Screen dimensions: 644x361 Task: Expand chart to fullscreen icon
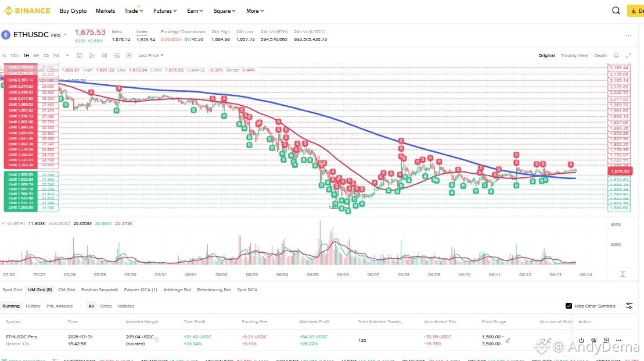[x=628, y=55]
